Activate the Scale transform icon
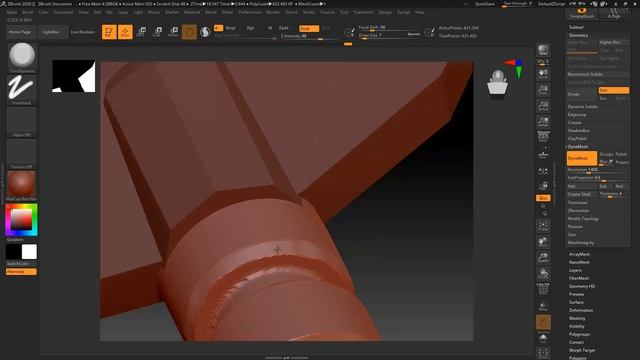 click(157, 32)
